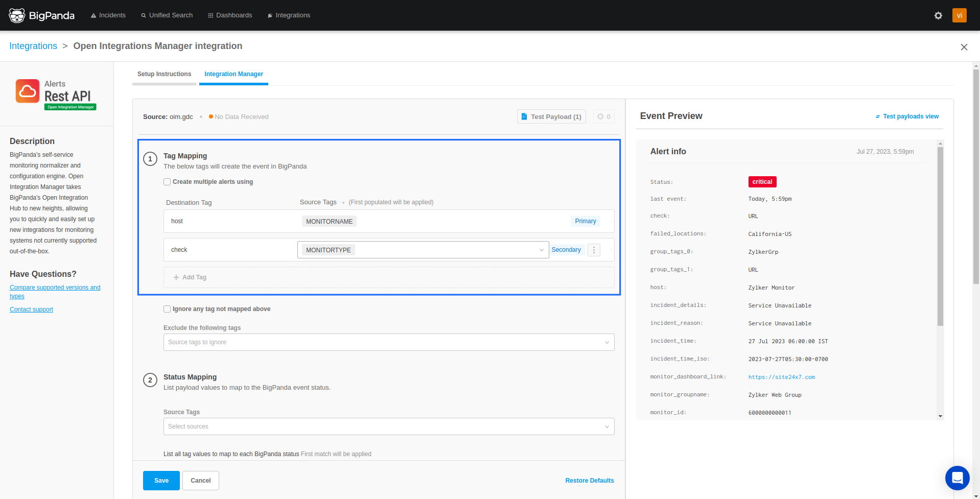Click the Save button
This screenshot has height=499, width=980.
[161, 481]
